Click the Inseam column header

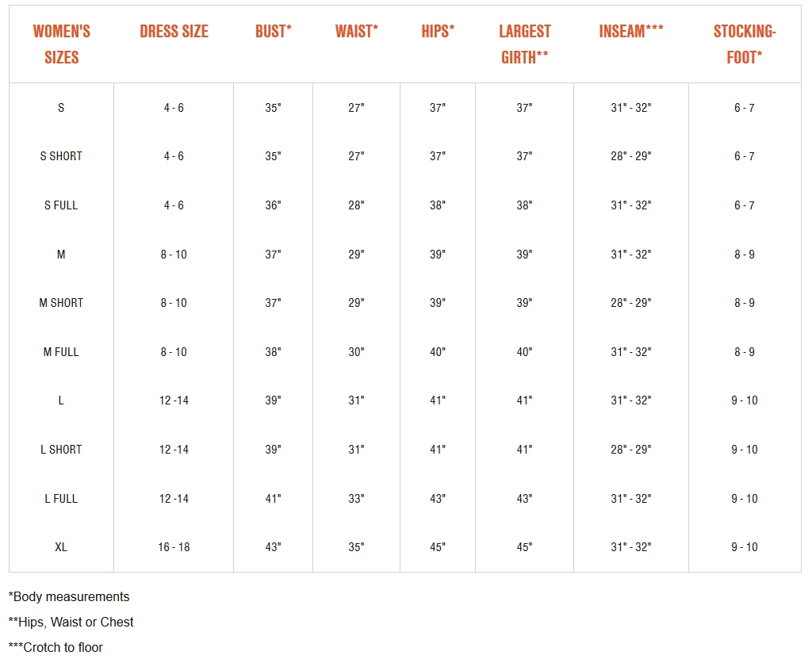point(631,32)
